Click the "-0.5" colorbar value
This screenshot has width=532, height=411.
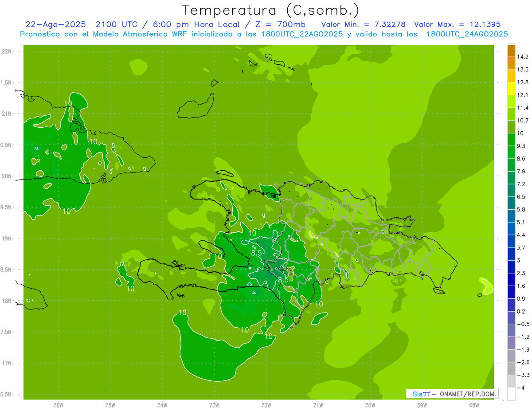tap(523, 324)
